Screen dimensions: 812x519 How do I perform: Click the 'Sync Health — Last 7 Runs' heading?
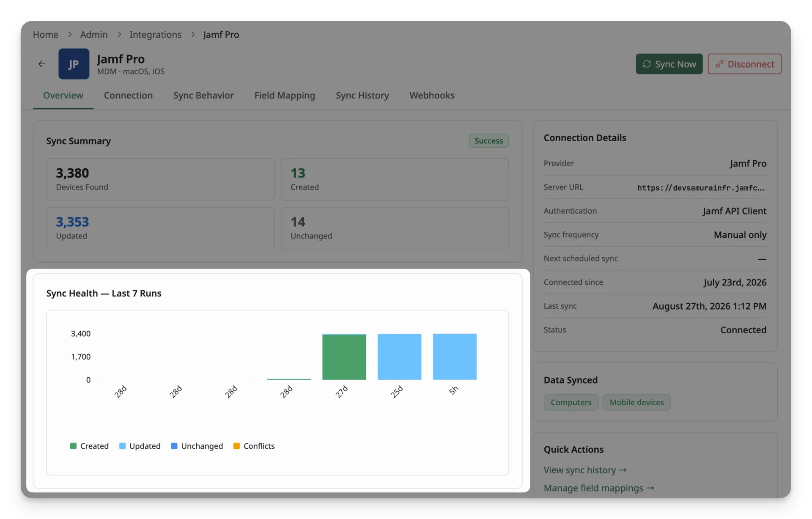pyautogui.click(x=104, y=294)
